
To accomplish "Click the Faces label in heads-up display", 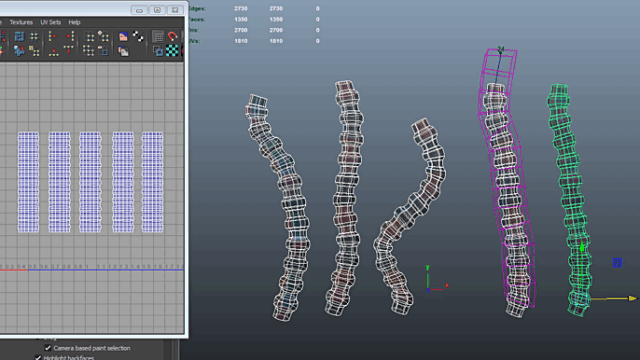I will pyautogui.click(x=197, y=19).
